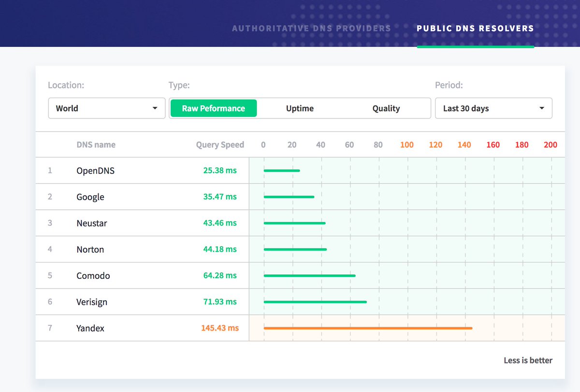This screenshot has width=580, height=392.
Task: Click the Location label
Action: point(66,85)
